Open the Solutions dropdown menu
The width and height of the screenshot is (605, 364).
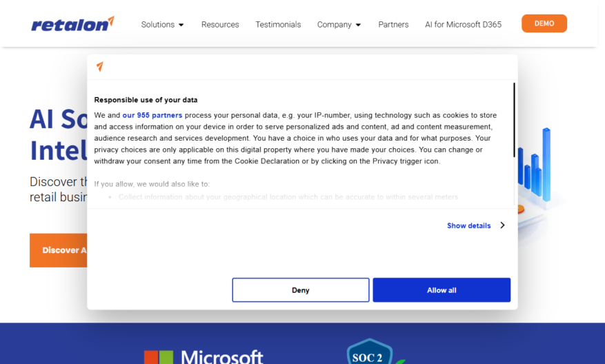(162, 25)
